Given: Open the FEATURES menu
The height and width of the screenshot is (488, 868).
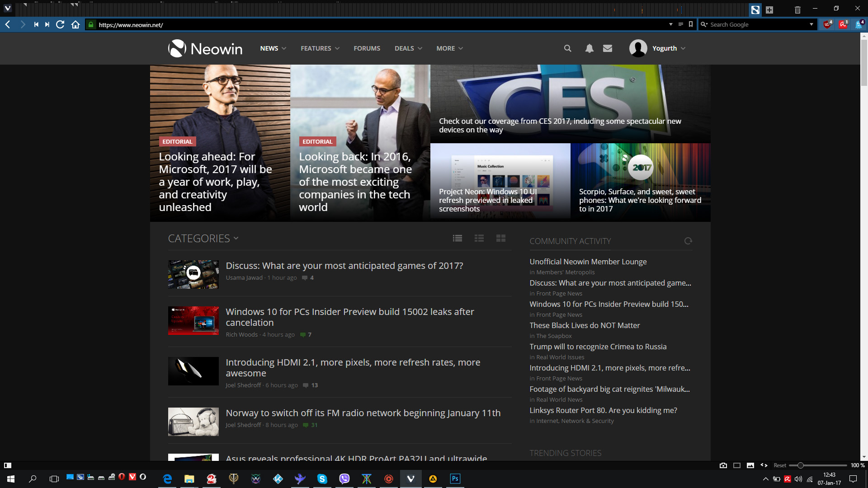Looking at the screenshot, I should [x=320, y=48].
